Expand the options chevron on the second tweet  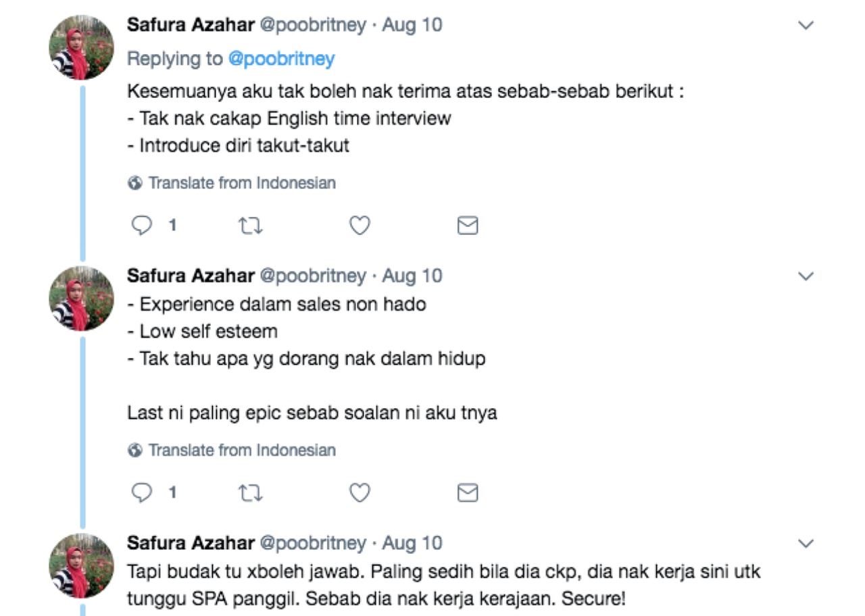804,274
